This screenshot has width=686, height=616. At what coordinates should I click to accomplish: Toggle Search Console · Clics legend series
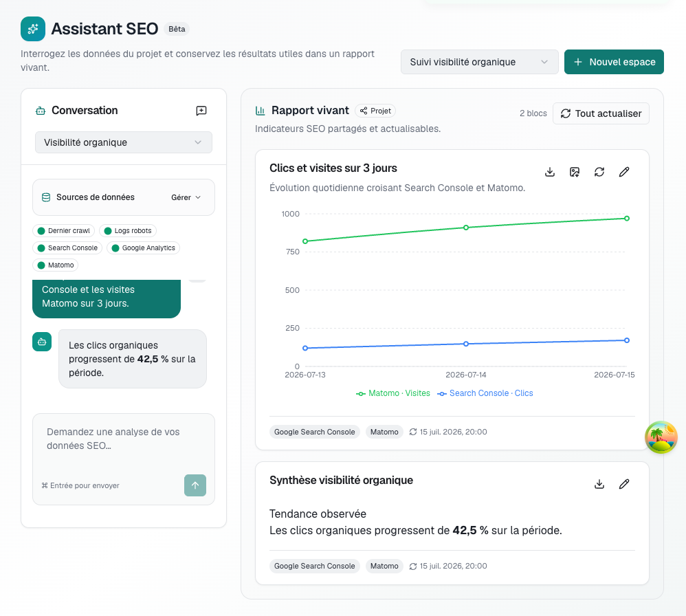[x=485, y=393]
